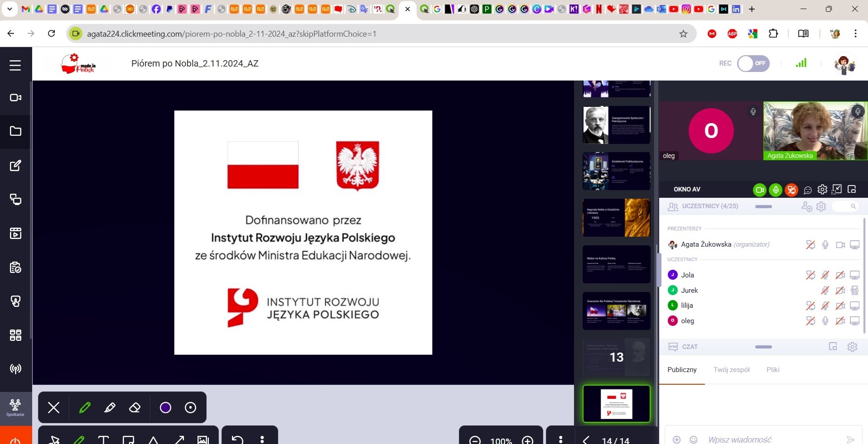Unmute Jola's microphone in the participant list
868x444 pixels.
click(825, 275)
